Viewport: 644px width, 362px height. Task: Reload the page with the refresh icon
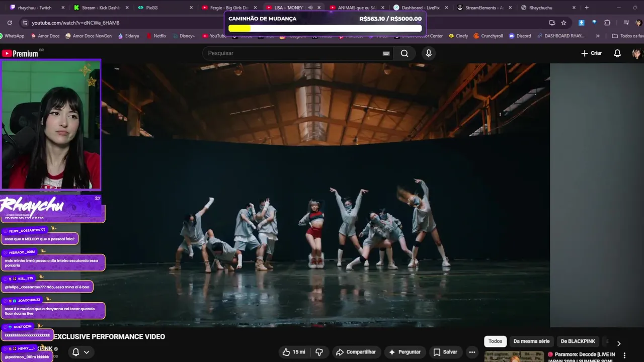pyautogui.click(x=10, y=23)
